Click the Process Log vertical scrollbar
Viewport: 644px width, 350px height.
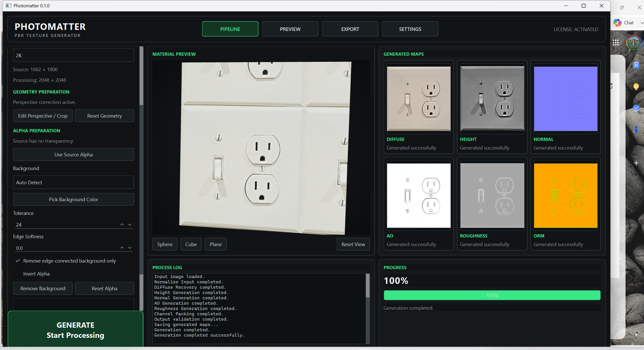(x=368, y=308)
